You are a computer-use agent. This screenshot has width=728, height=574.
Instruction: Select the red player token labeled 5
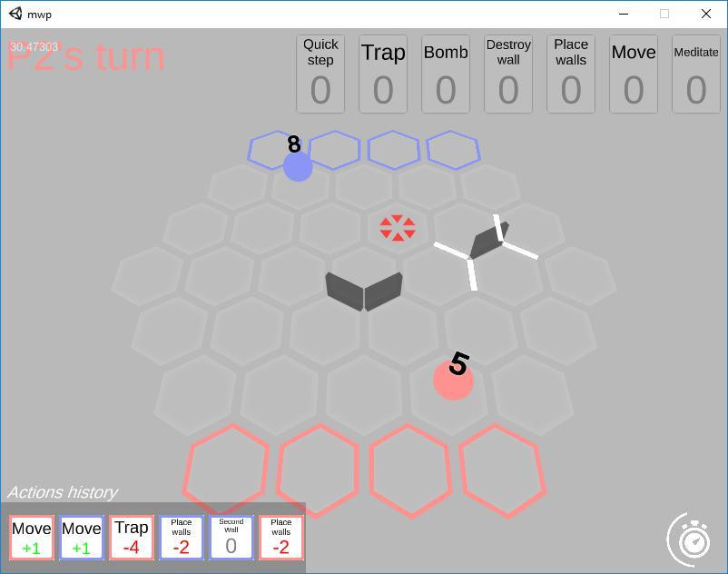coord(453,381)
